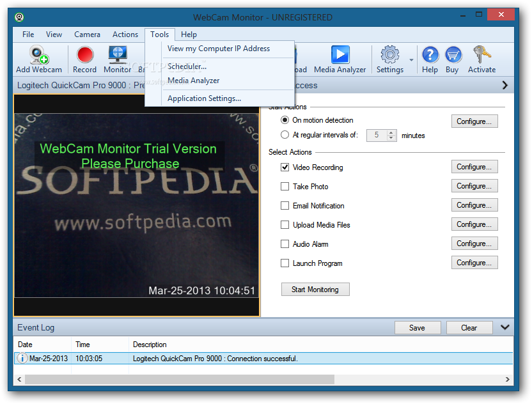532x404 pixels.
Task: Click the webcam preview video image
Action: [x=136, y=206]
